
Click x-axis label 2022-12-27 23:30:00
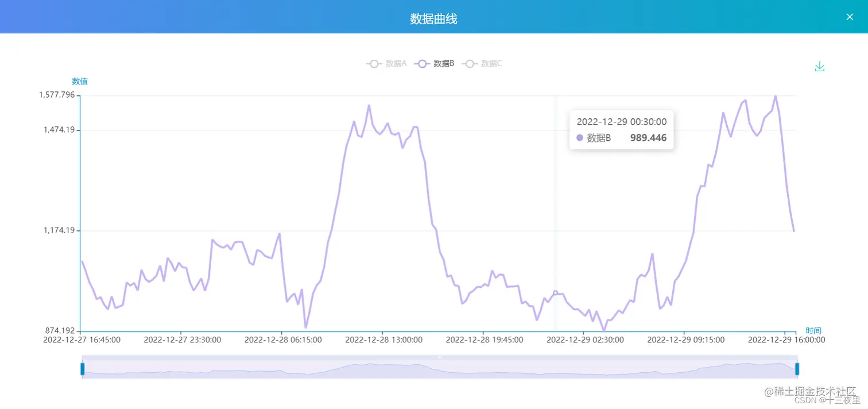point(183,339)
